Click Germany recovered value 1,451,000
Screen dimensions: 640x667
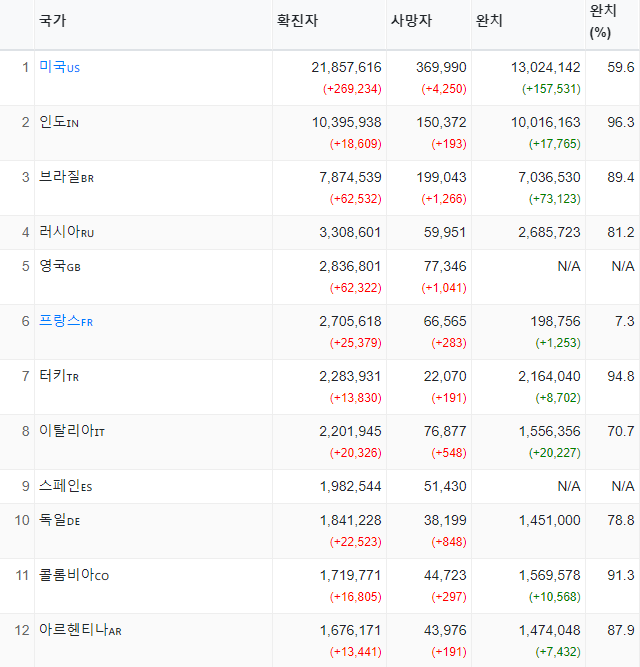pyautogui.click(x=549, y=520)
